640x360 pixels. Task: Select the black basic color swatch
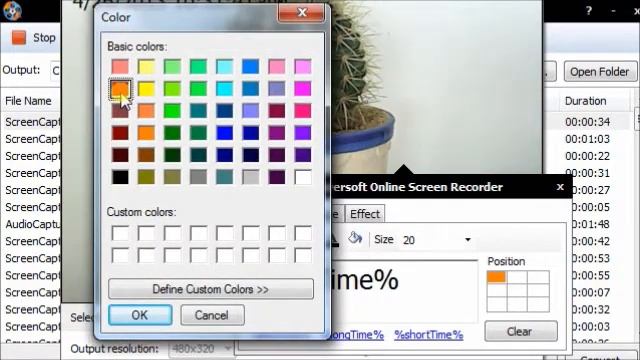pyautogui.click(x=120, y=177)
